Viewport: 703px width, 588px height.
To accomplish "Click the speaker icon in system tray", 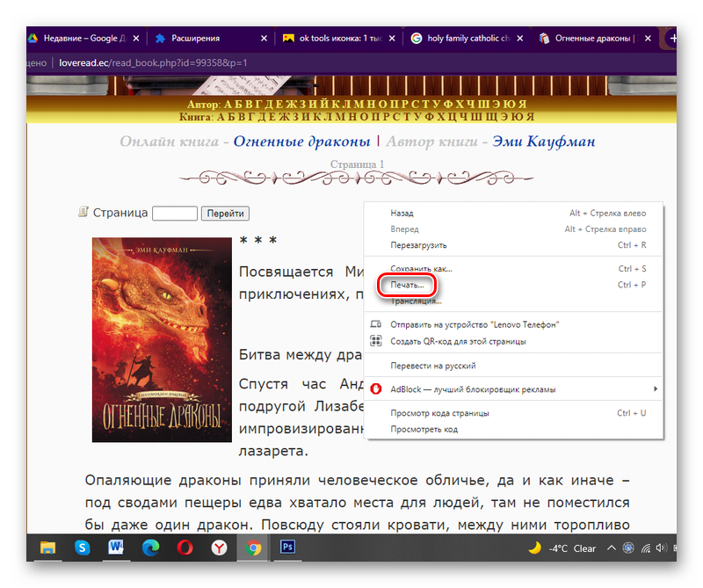I will pyautogui.click(x=662, y=548).
